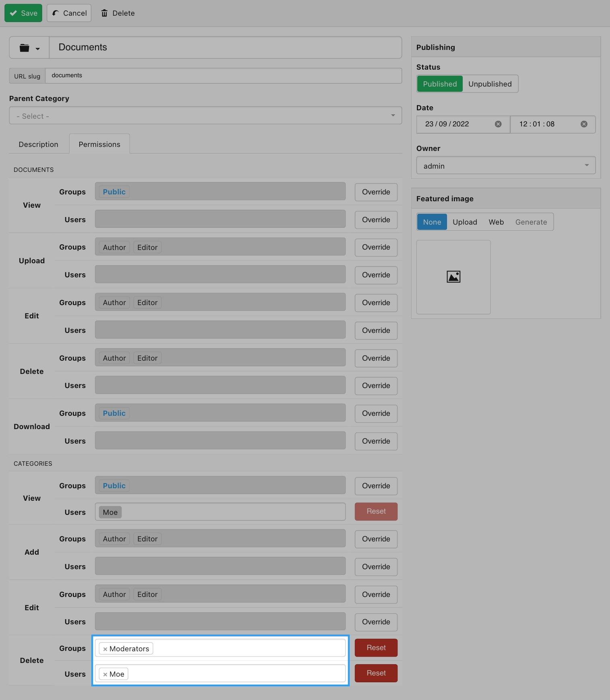Viewport: 610px width, 700px height.
Task: Open the category icon dropdown caret
Action: [38, 49]
